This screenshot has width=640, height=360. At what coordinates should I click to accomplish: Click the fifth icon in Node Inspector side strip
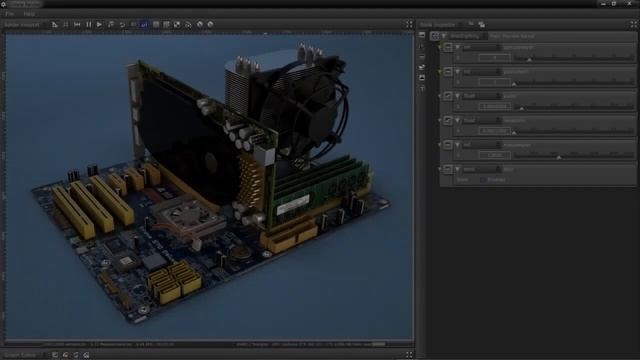point(422,78)
